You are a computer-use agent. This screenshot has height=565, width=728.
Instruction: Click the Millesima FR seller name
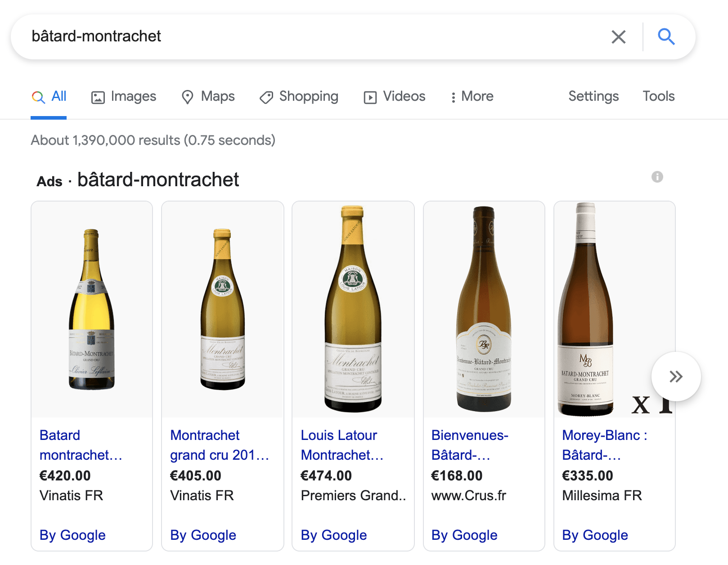coord(602,495)
